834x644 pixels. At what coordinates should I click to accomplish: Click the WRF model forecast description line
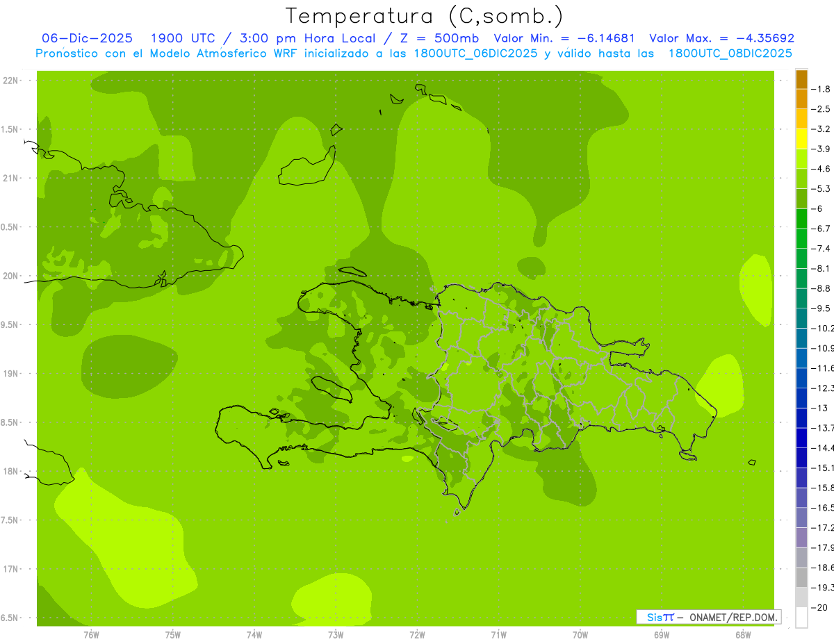[x=414, y=53]
